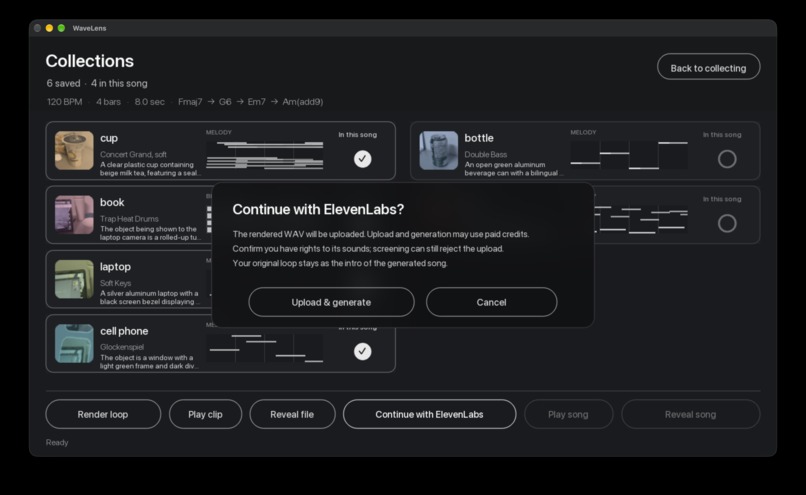
Task: Click Double Bass instrument label
Action: pyautogui.click(x=486, y=154)
